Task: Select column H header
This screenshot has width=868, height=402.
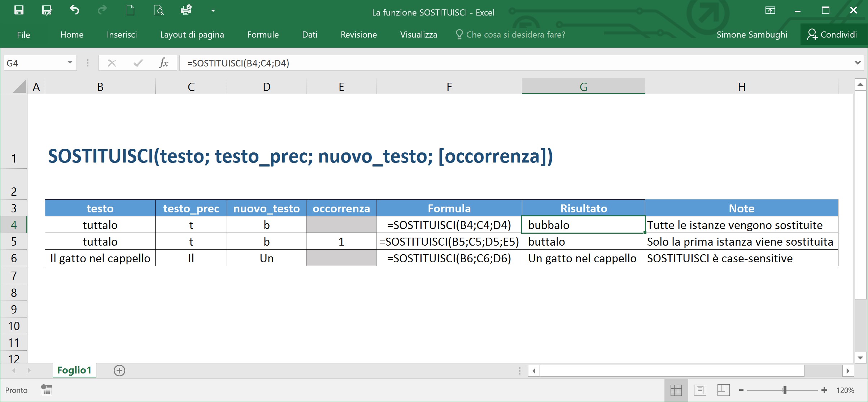Action: coord(741,87)
